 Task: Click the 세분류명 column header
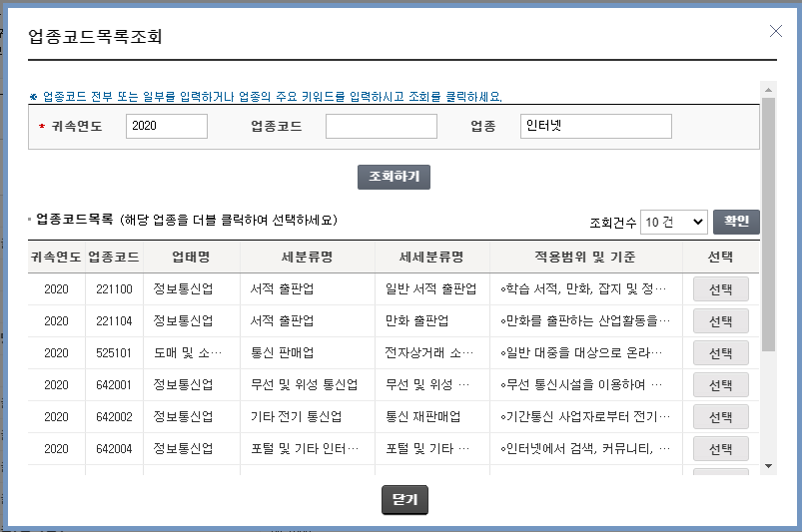pyautogui.click(x=307, y=257)
